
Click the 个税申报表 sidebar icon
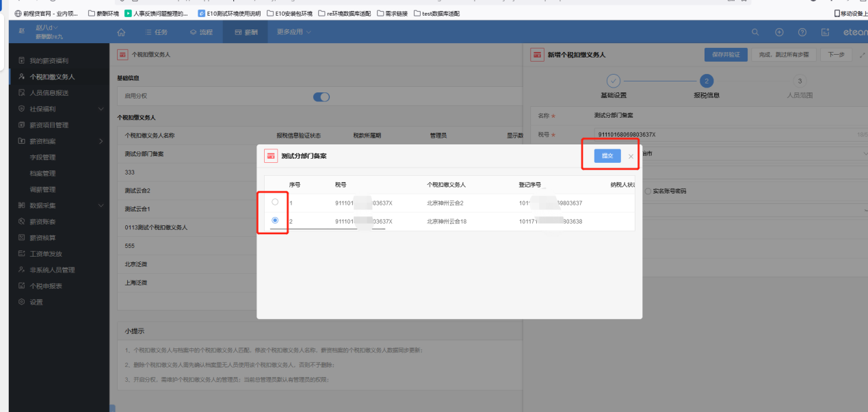pyautogui.click(x=22, y=286)
